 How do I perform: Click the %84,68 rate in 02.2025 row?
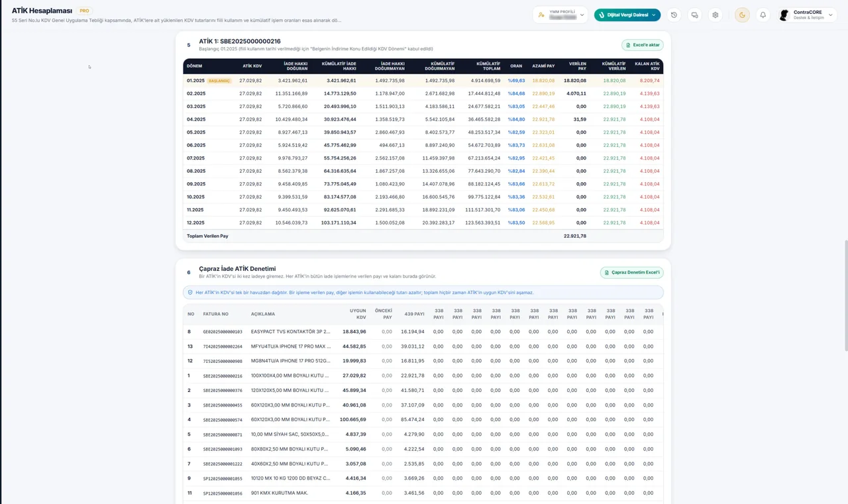[x=516, y=93]
